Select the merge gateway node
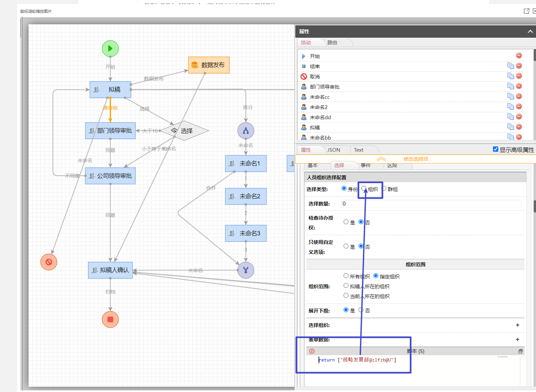536x392 pixels. (x=246, y=270)
